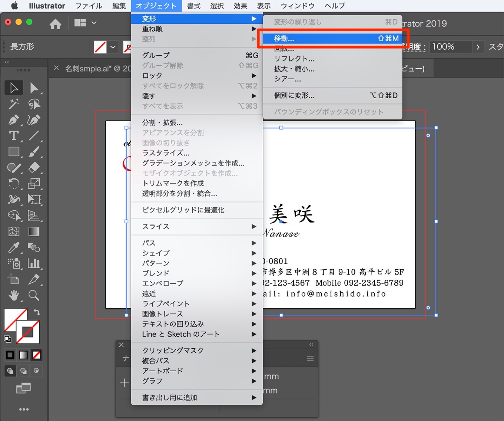
Task: Choose 拡大・縮小... menu entry
Action: [332, 69]
